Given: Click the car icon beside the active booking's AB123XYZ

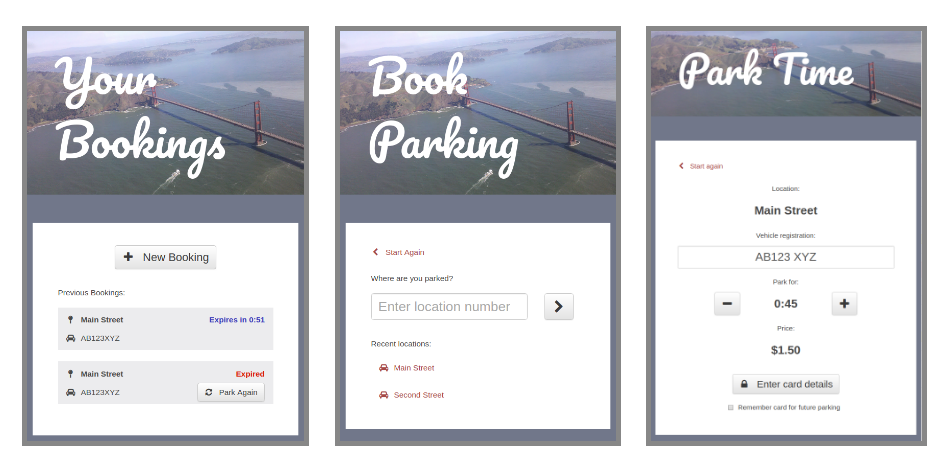Looking at the screenshot, I should coord(70,338).
